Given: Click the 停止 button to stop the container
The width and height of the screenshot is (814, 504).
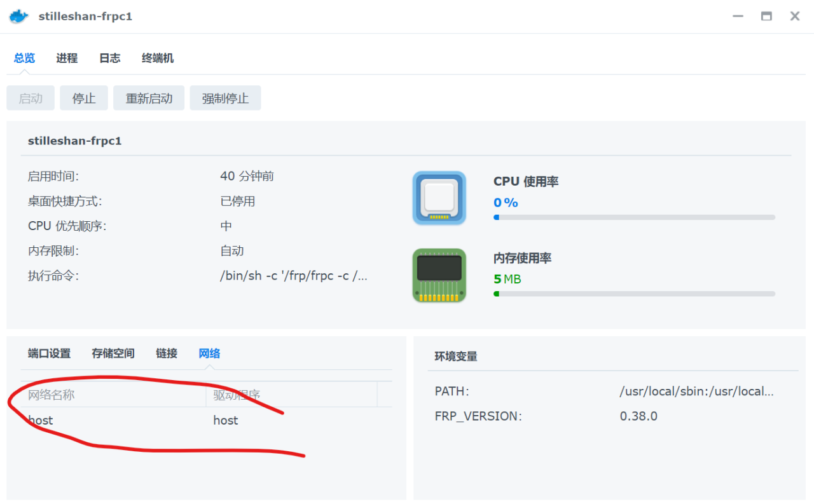Looking at the screenshot, I should (x=83, y=97).
